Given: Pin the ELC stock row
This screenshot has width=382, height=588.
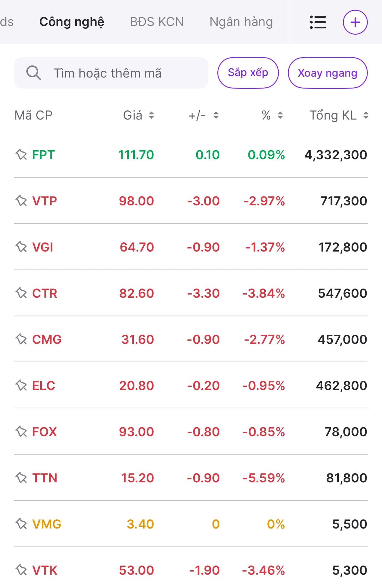Looking at the screenshot, I should click(21, 385).
